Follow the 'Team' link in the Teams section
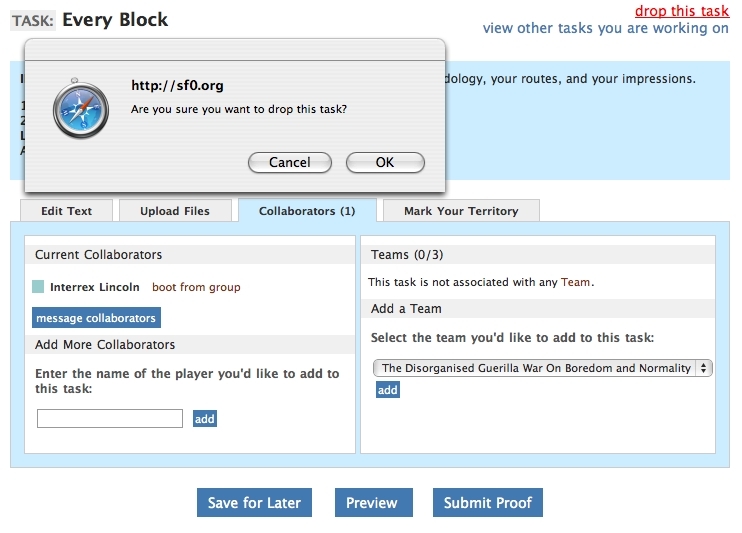 [575, 282]
